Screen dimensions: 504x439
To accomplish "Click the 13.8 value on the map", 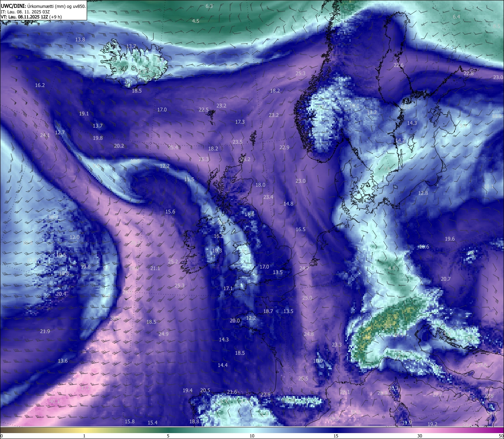I will tap(80, 39).
